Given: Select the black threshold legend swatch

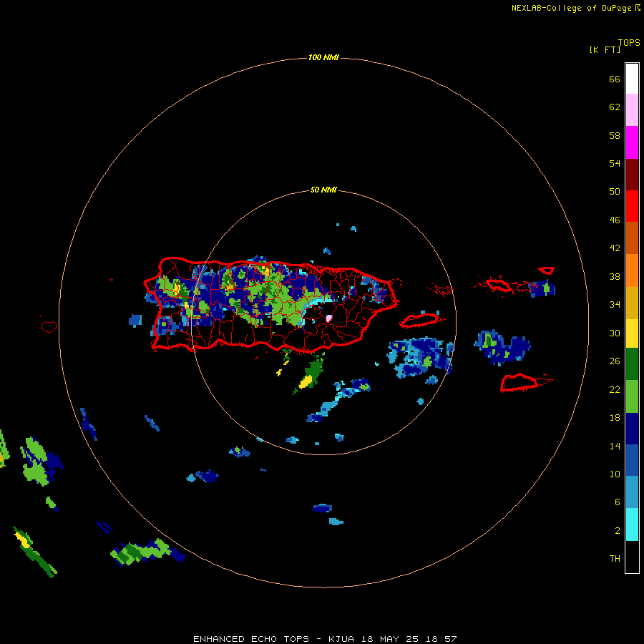Looking at the screenshot, I should [x=632, y=557].
